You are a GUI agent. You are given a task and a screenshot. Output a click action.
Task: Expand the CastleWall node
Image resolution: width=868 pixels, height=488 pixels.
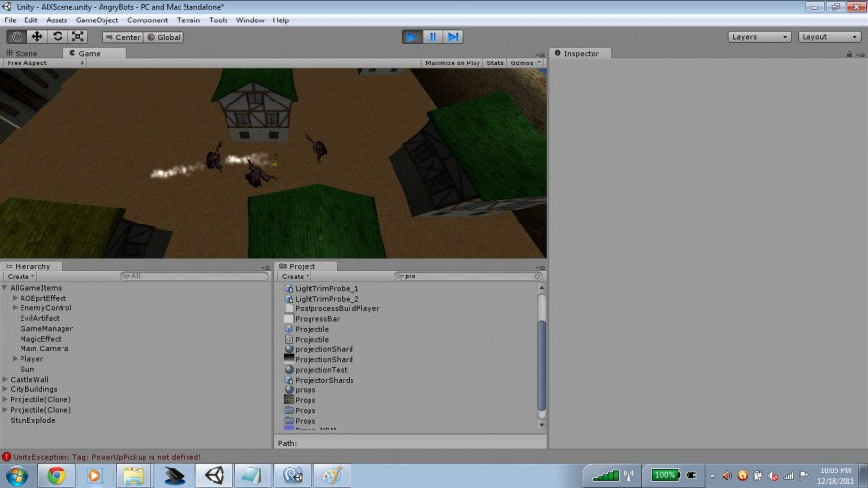pos(5,380)
